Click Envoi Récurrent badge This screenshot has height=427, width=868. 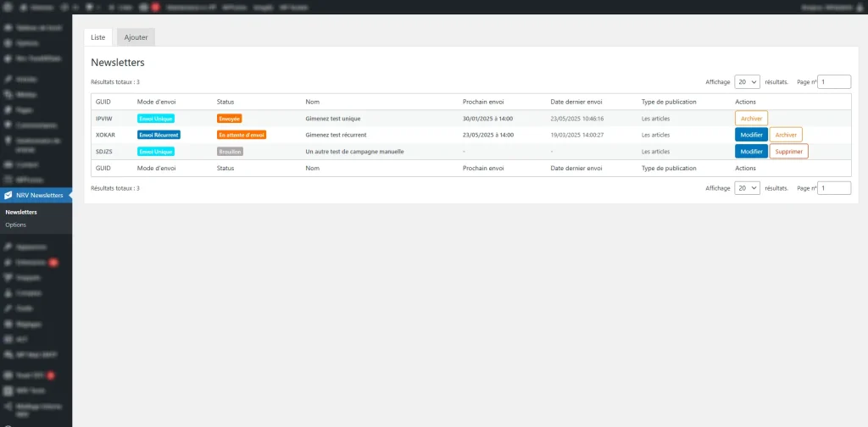159,135
